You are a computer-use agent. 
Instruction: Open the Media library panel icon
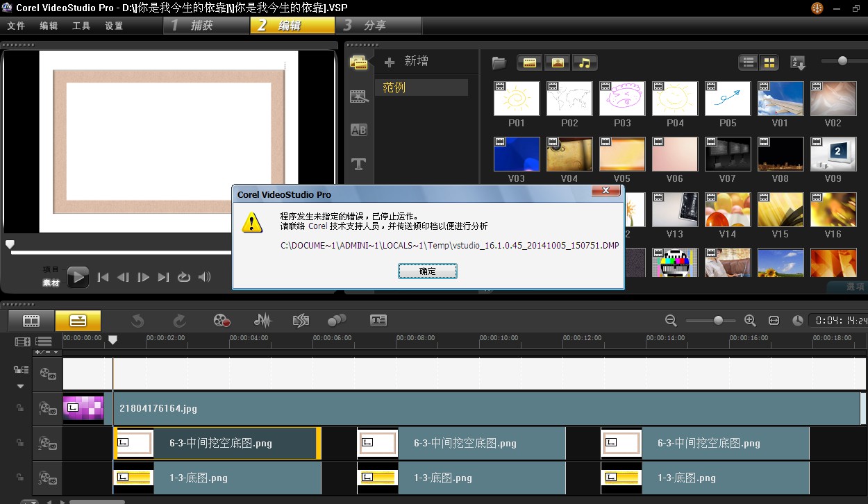(x=358, y=63)
